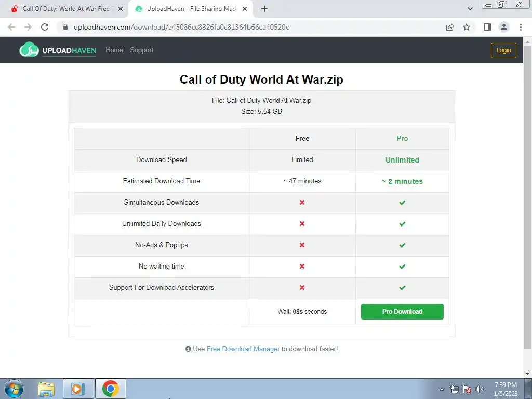Click the Chrome taskbar icon

111,389
